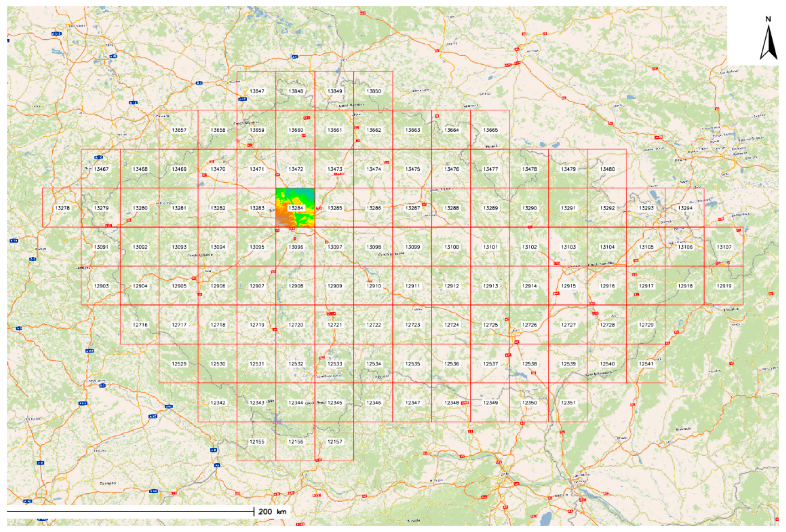Screen dimensions: 786x532
Task: Select grid tile 12716
Action: [140, 325]
